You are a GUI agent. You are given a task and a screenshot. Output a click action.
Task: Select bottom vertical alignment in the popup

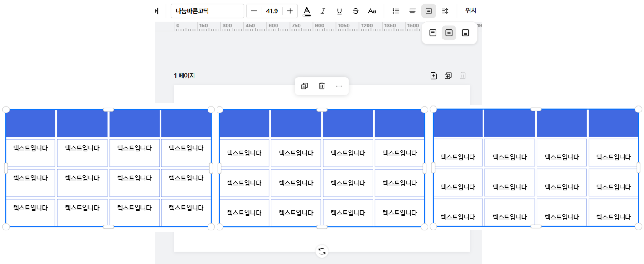pos(465,33)
